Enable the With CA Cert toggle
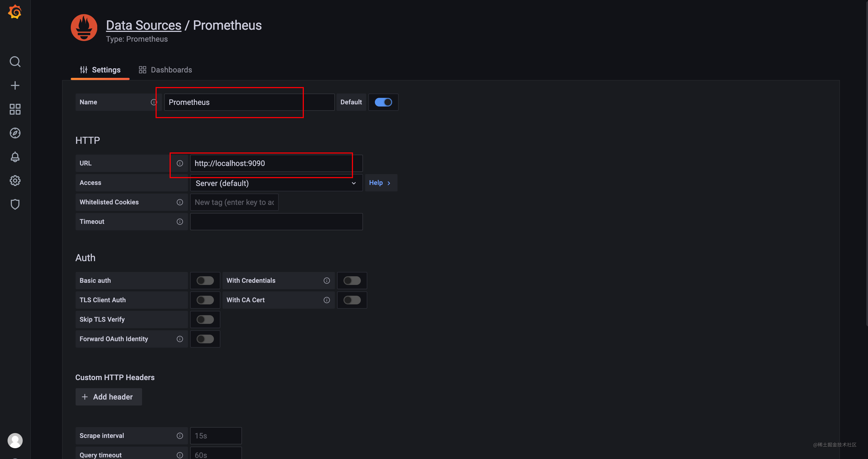Image resolution: width=868 pixels, height=459 pixels. click(352, 300)
